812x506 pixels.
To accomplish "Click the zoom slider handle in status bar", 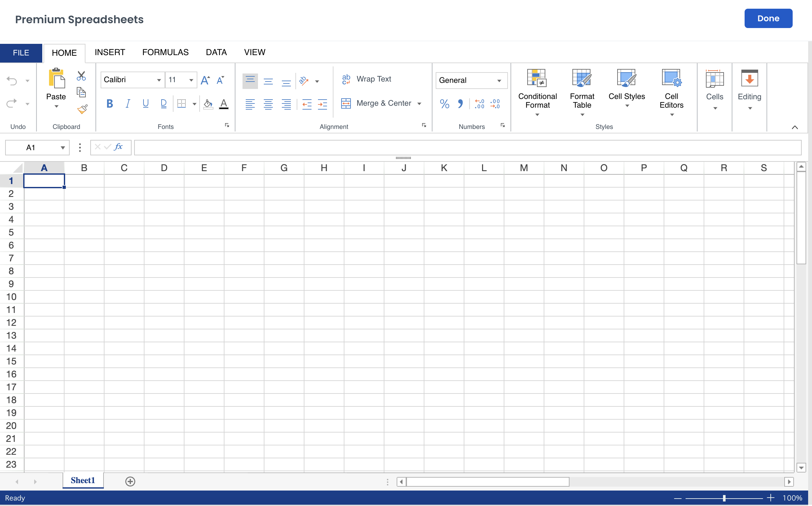I will [724, 498].
